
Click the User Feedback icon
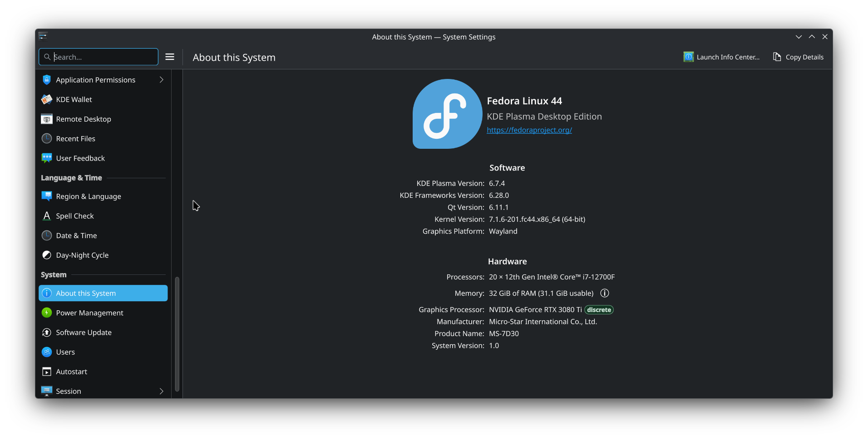pyautogui.click(x=47, y=158)
